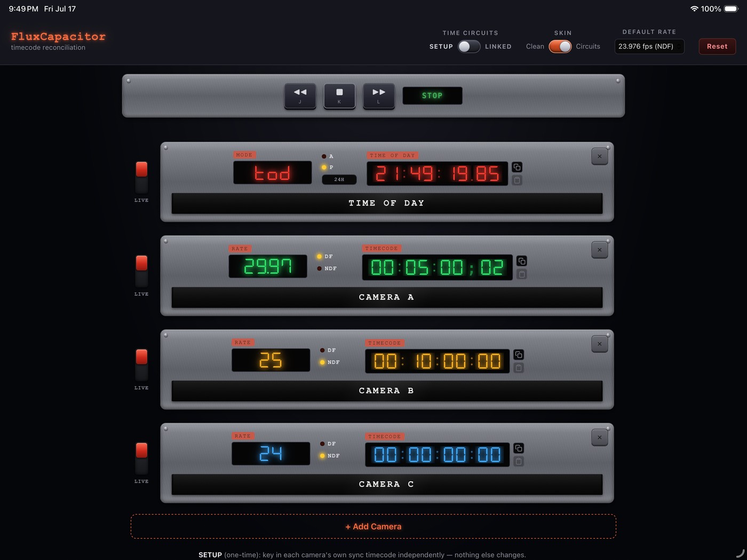Select NDF for Camera A
The image size is (747, 560).
[327, 268]
